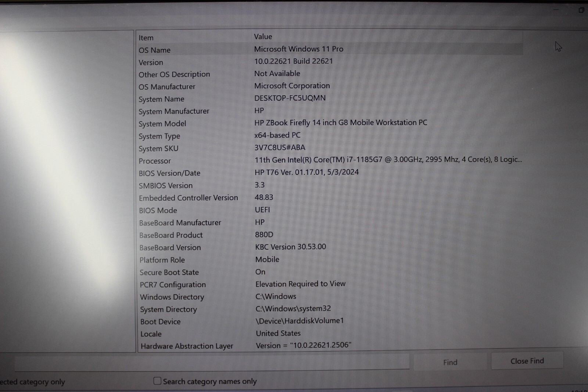Select the PCR7 Configuration row

[x=330, y=284]
